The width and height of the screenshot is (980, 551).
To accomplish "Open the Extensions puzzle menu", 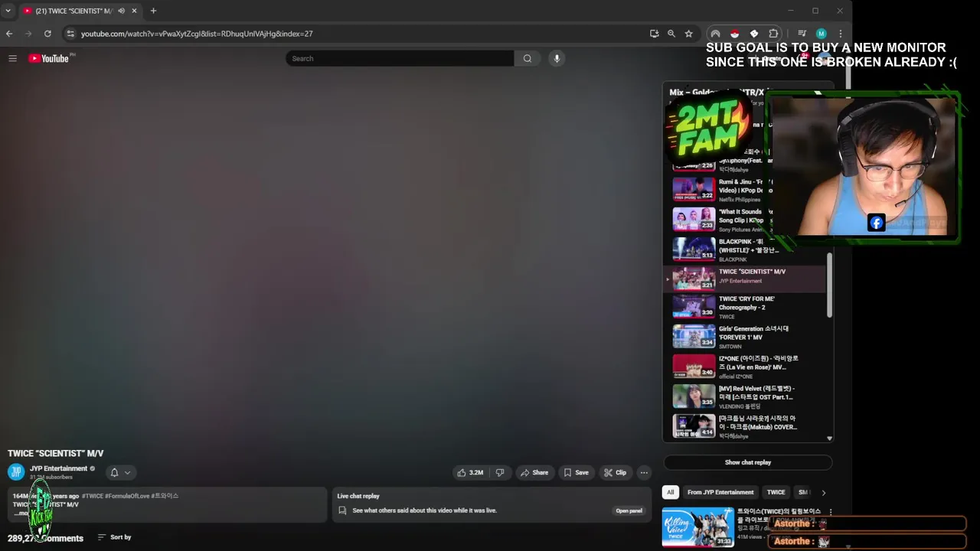I will 773,34.
